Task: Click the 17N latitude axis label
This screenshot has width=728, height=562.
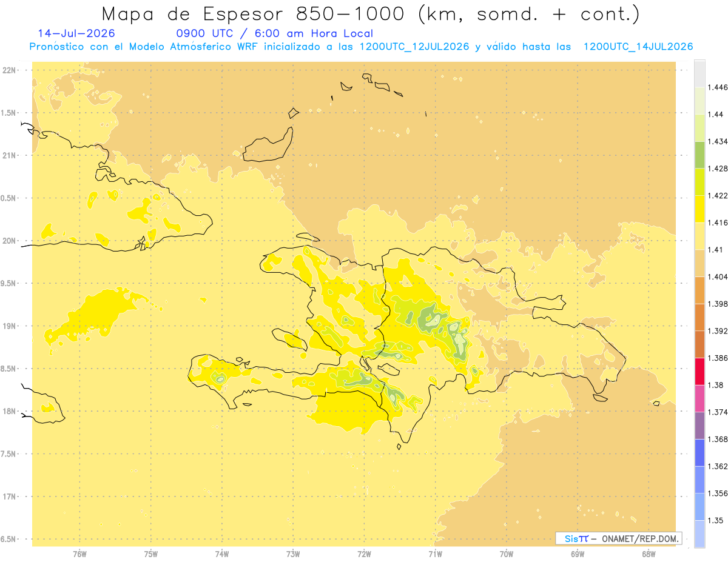Action: [x=9, y=497]
